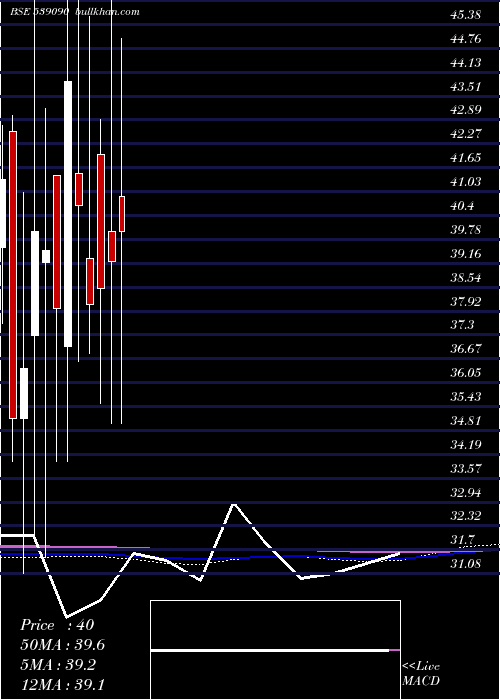
Task: Click inside the MACD indicator box
Action: click(x=275, y=650)
